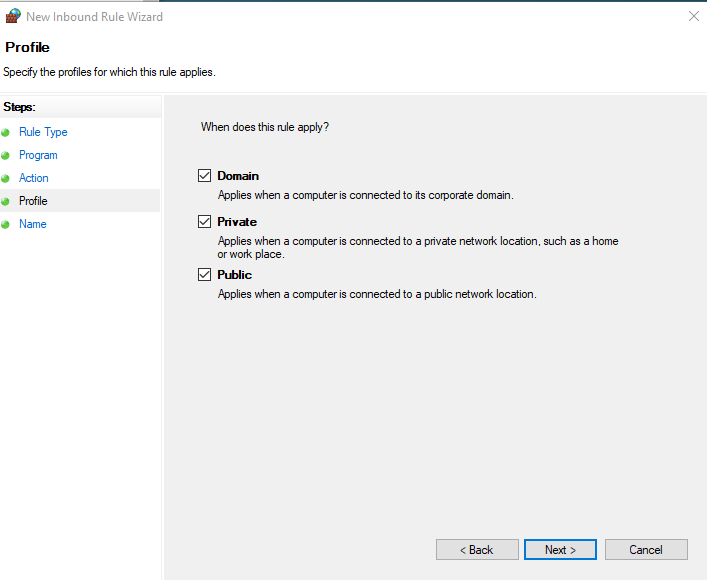Click the green dot beside Profile step

tap(6, 201)
